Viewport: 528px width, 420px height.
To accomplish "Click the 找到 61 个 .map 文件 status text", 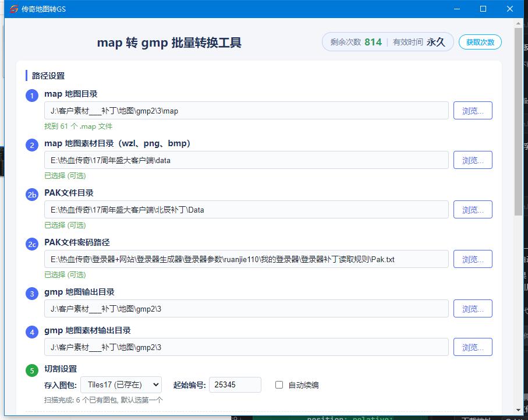I will [x=78, y=126].
